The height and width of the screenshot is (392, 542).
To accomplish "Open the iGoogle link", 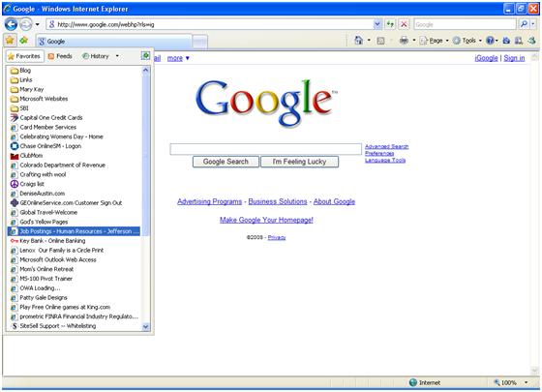I will click(486, 58).
